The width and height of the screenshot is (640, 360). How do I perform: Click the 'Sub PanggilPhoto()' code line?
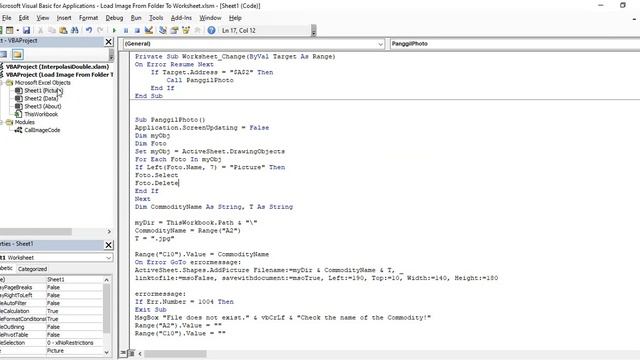pyautogui.click(x=170, y=120)
